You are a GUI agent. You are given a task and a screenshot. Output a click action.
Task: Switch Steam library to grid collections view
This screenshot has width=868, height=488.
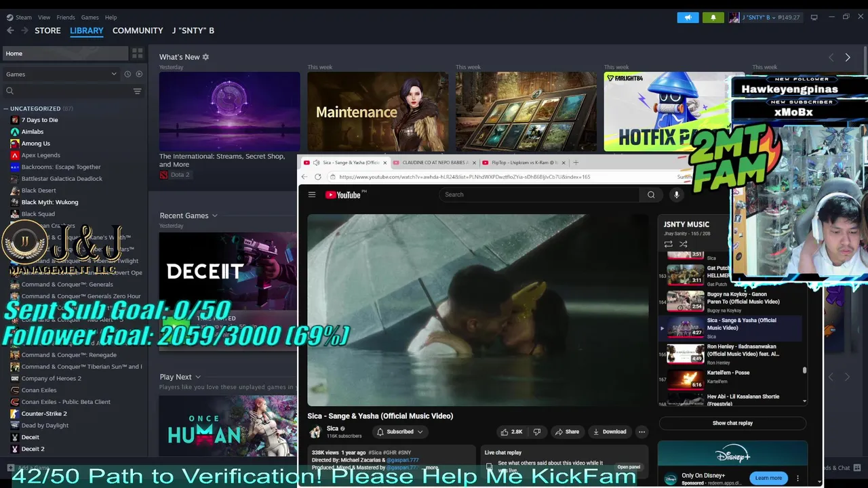[138, 54]
